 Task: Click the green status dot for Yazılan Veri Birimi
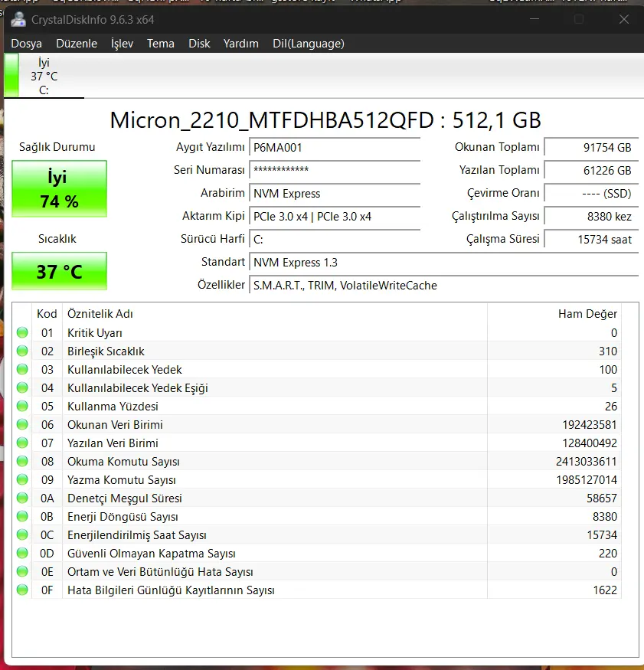pos(22,443)
